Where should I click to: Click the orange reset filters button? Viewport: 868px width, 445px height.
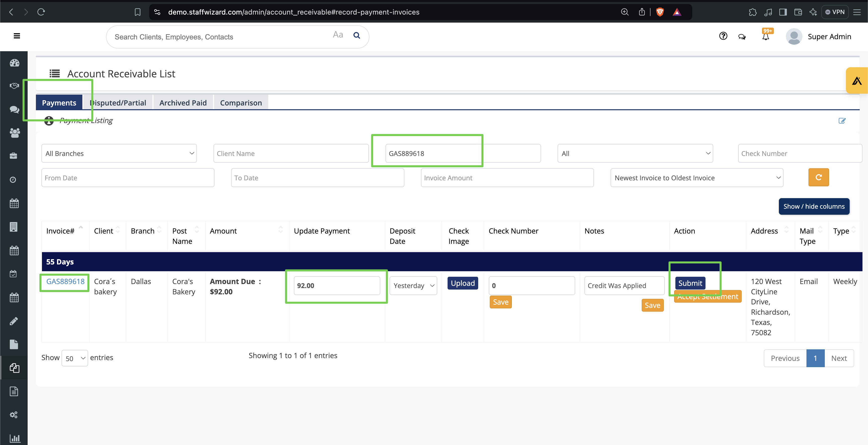click(x=819, y=177)
